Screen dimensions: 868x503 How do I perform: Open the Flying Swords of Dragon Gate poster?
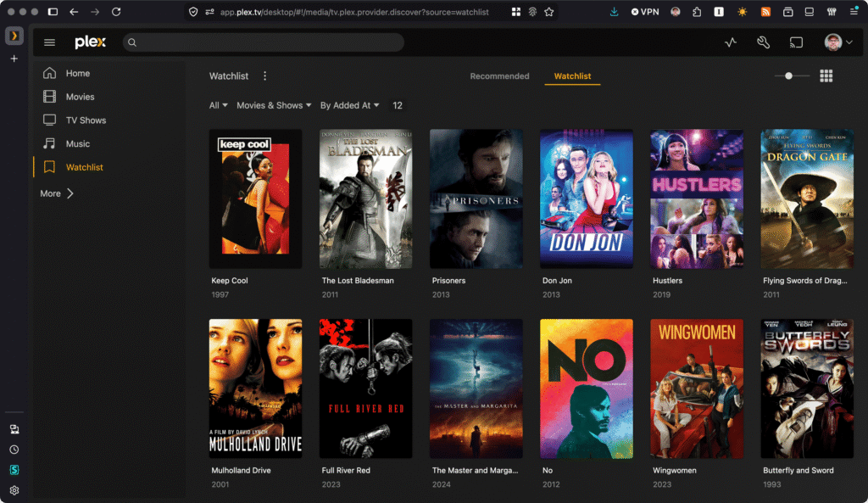pyautogui.click(x=807, y=198)
